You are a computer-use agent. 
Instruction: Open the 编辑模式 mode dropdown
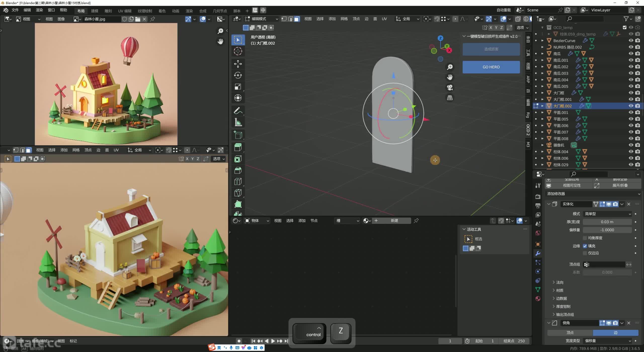(262, 19)
